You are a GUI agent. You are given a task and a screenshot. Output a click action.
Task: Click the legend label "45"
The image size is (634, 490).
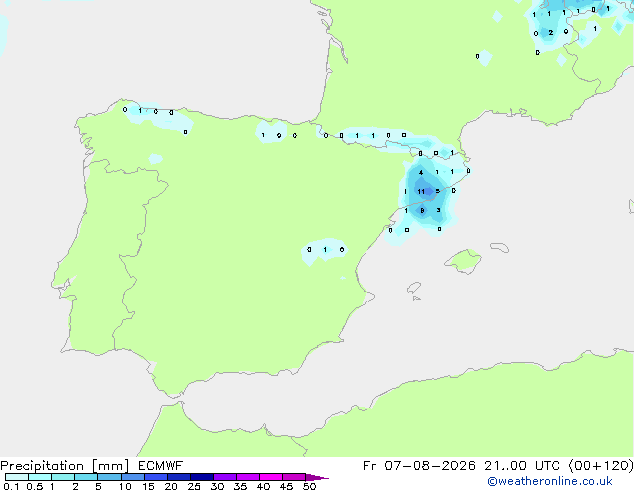(286, 486)
